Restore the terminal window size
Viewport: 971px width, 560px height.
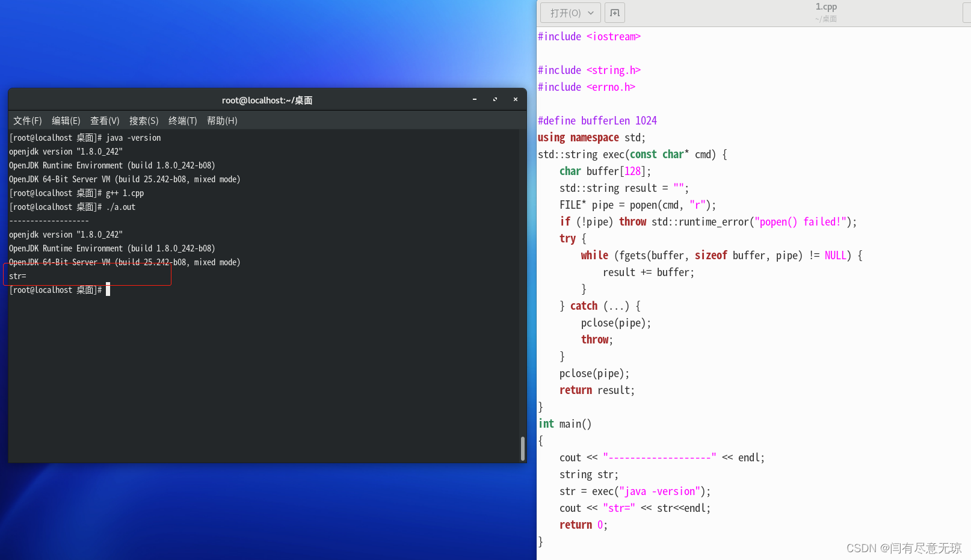pyautogui.click(x=495, y=99)
